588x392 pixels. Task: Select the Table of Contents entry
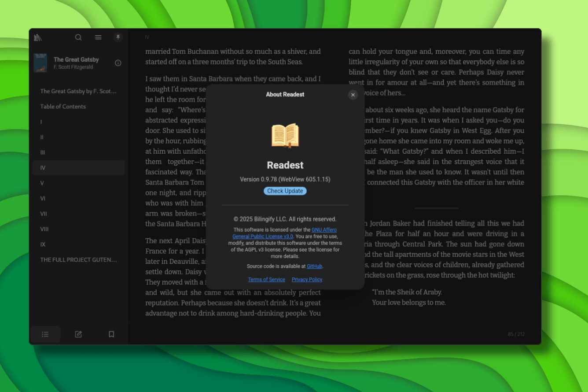[x=63, y=107]
